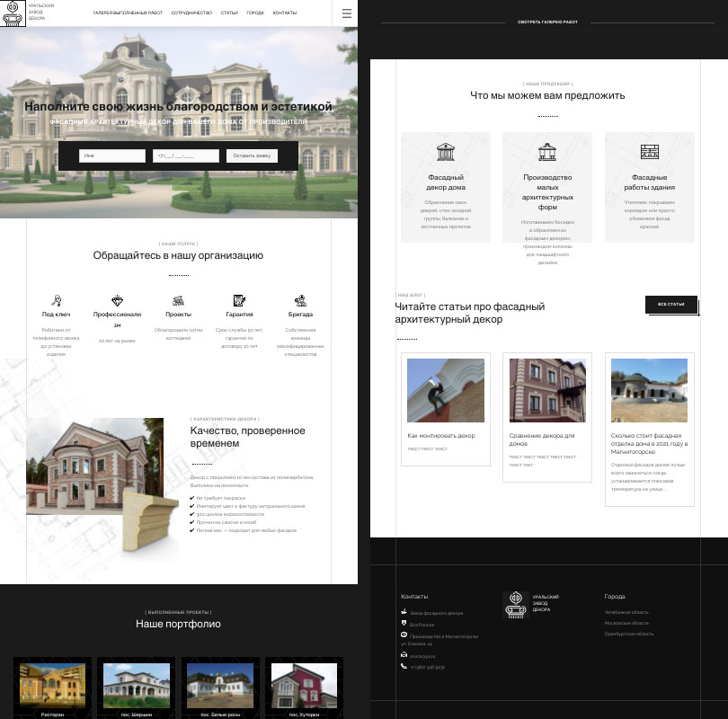Click the Как монтировать декор article title
Image resolution: width=728 pixels, height=719 pixels.
coord(441,436)
